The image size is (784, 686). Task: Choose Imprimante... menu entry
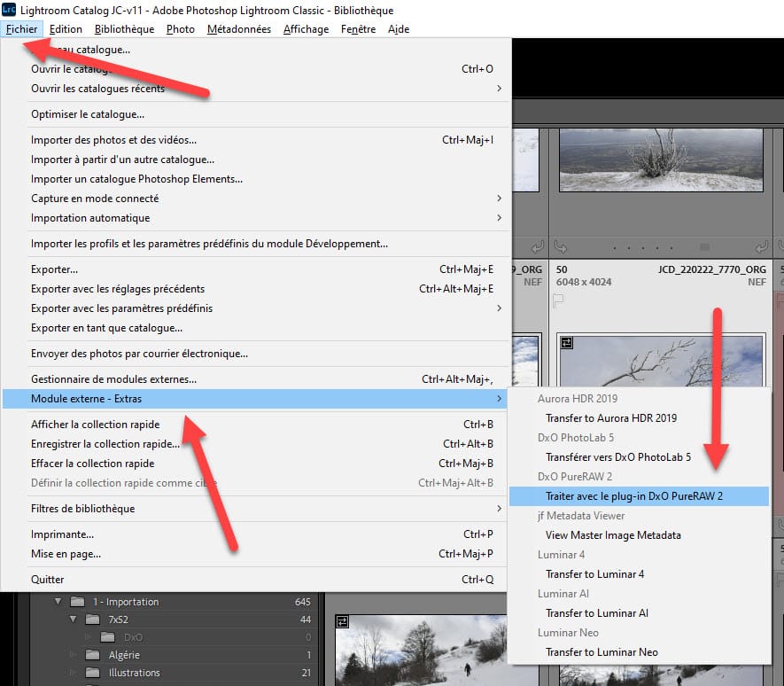[x=257, y=534]
